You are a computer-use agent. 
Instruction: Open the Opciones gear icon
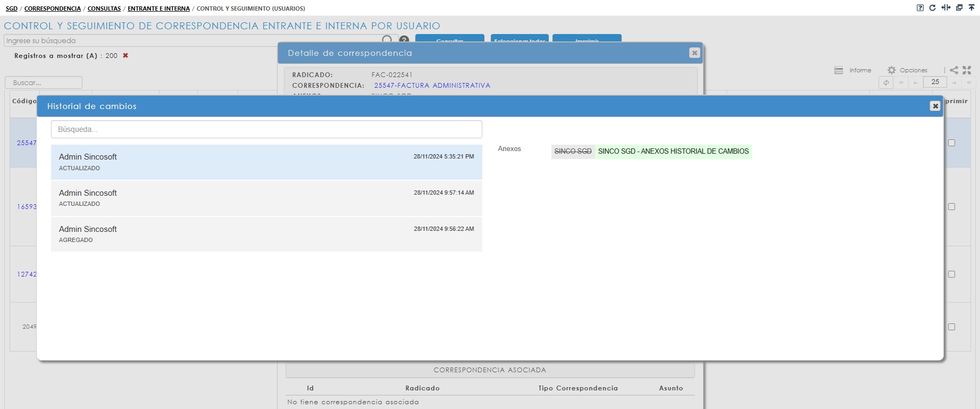(x=892, y=70)
